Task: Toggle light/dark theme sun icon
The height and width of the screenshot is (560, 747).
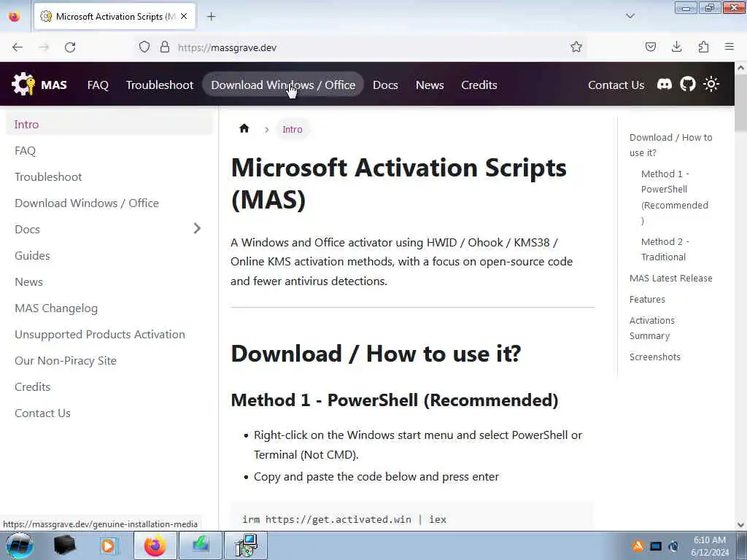Action: coord(711,85)
